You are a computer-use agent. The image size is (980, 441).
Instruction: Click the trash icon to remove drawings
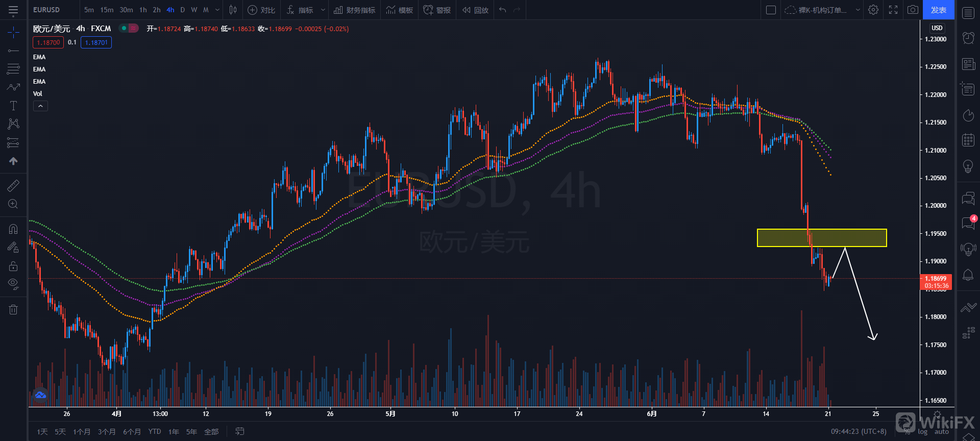point(13,309)
